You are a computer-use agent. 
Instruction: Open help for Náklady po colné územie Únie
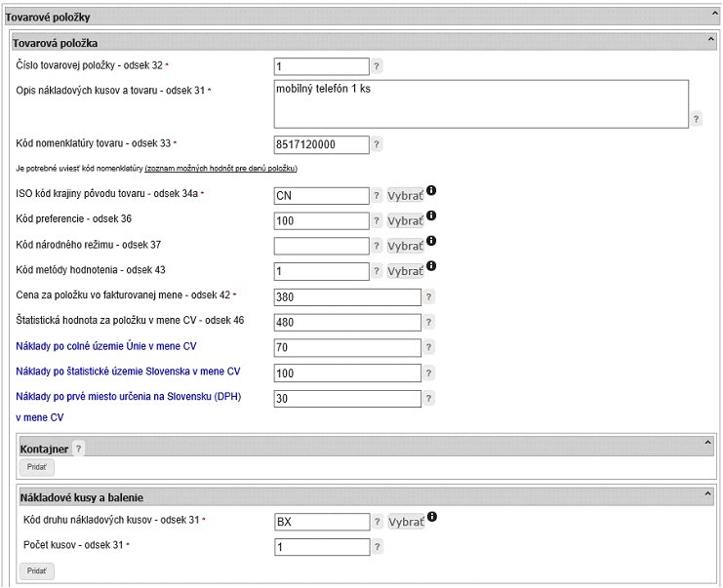(x=428, y=347)
